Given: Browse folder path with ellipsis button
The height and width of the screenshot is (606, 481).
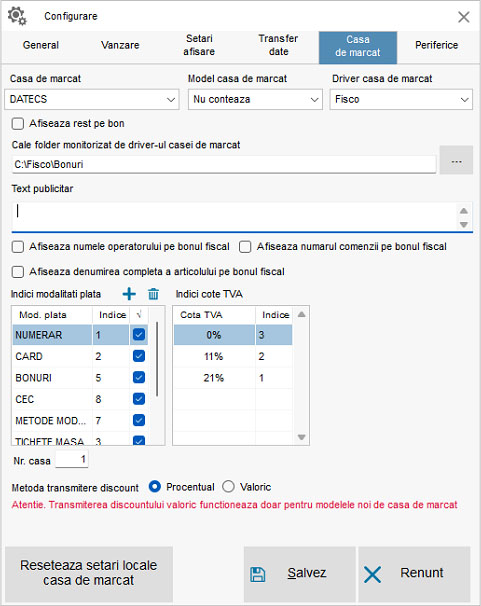Looking at the screenshot, I should [x=456, y=160].
